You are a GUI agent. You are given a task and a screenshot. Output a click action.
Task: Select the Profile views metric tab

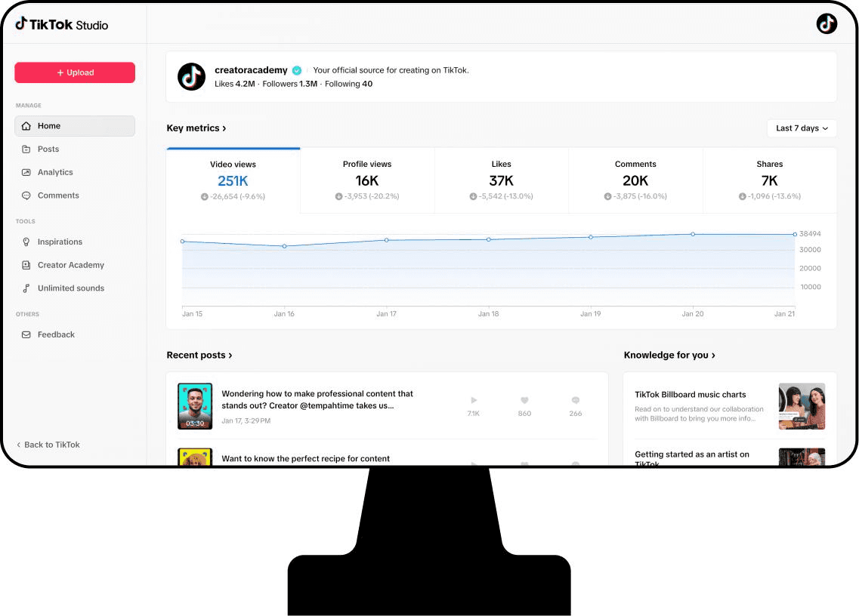367,180
